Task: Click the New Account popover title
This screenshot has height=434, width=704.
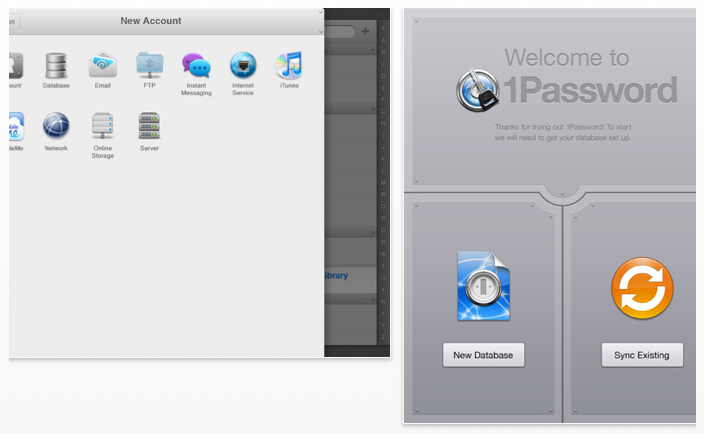Action: [x=151, y=21]
